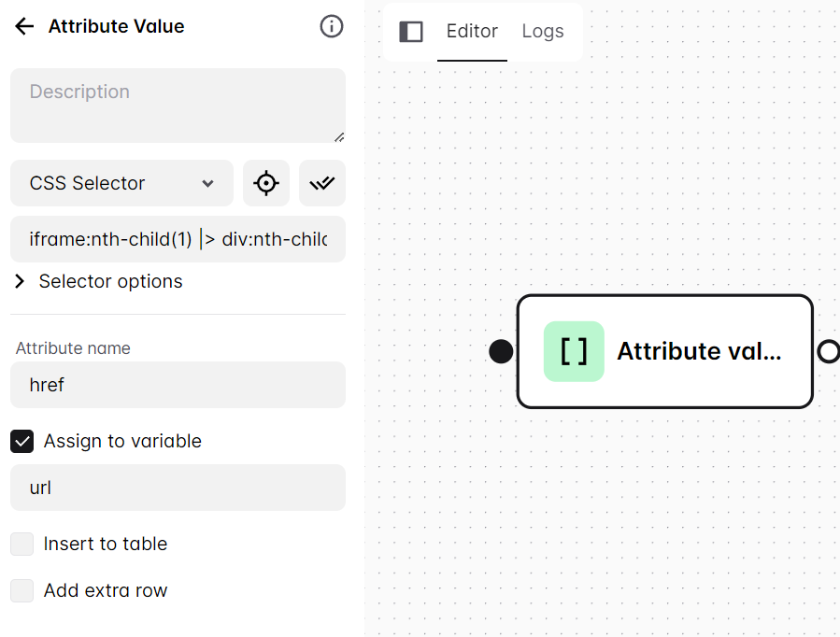Screen dimensions: 840x637
Task: Toggle the panel layout icon beside Editor
Action: tap(410, 31)
